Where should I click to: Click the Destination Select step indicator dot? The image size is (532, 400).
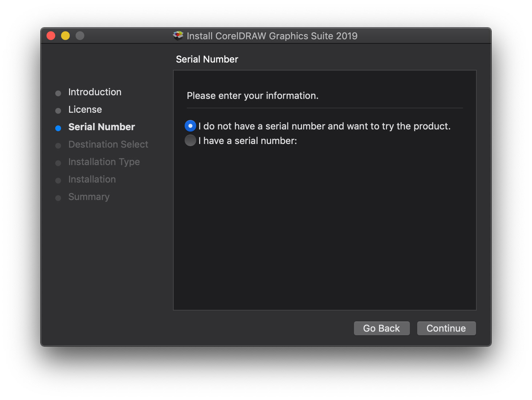(58, 145)
